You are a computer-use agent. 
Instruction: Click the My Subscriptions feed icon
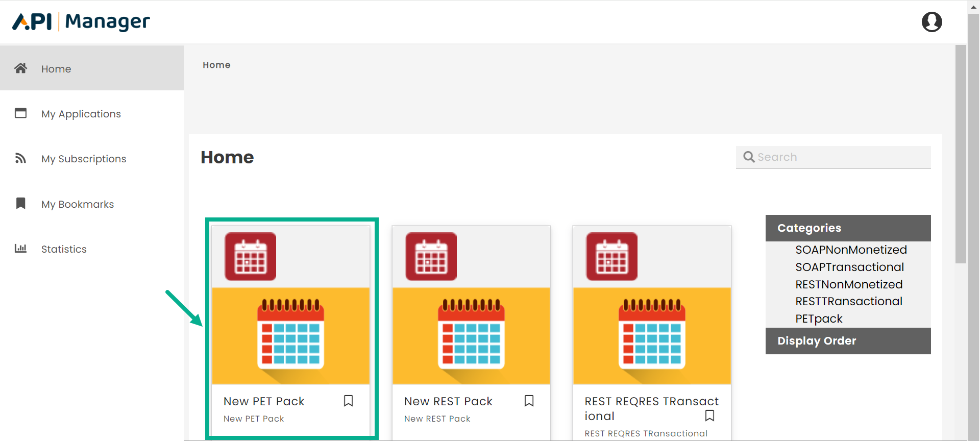coord(20,158)
